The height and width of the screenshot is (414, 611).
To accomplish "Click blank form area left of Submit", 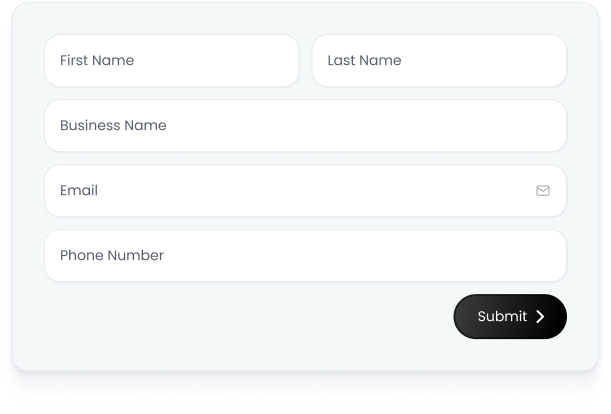I will 250,317.
